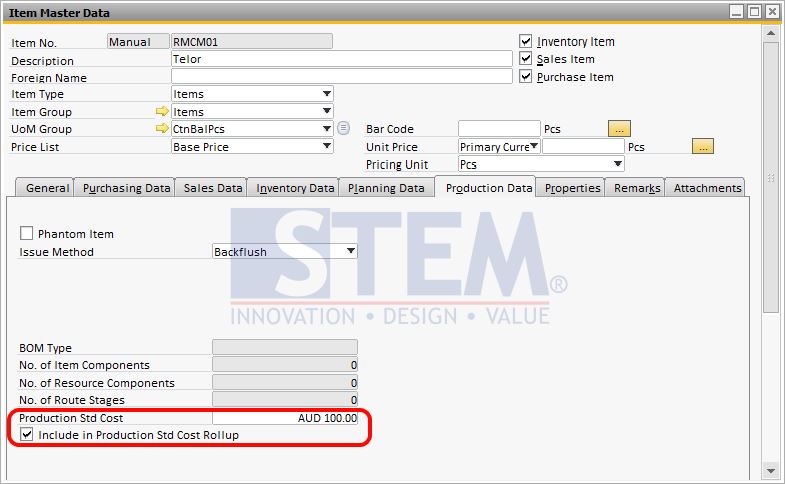
Task: Open the Unit Price browse button
Action: click(x=703, y=147)
